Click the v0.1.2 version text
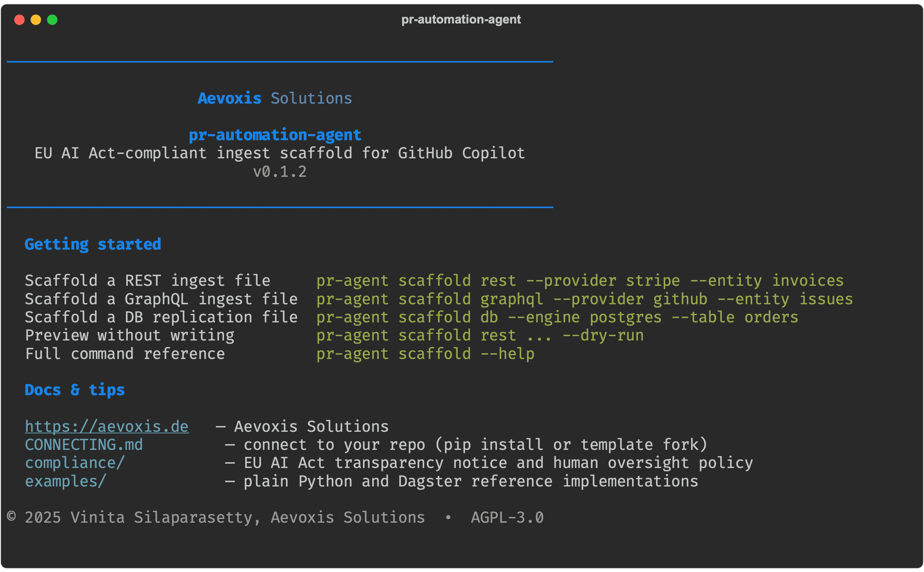Viewport: 924px width, 572px height. (280, 171)
